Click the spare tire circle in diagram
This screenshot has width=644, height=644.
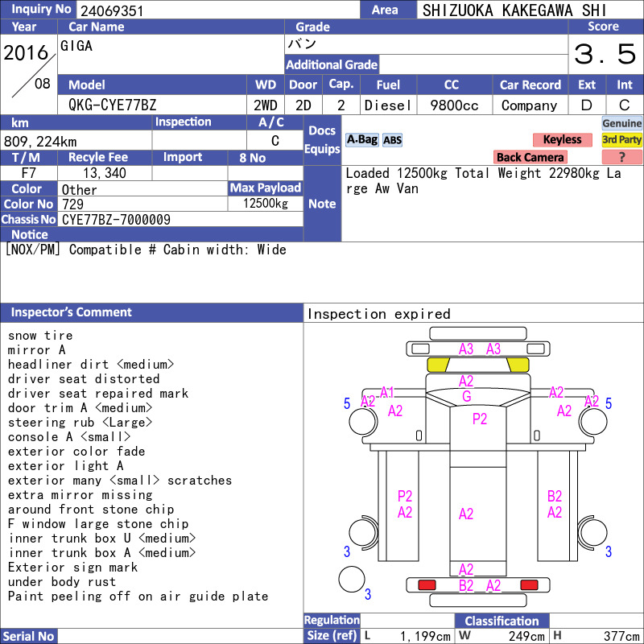click(x=352, y=579)
